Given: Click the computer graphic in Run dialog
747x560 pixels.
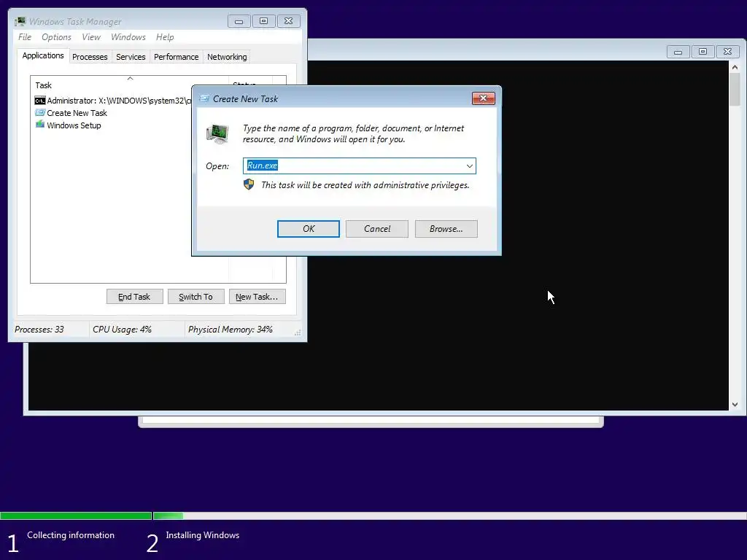Looking at the screenshot, I should coord(217,133).
